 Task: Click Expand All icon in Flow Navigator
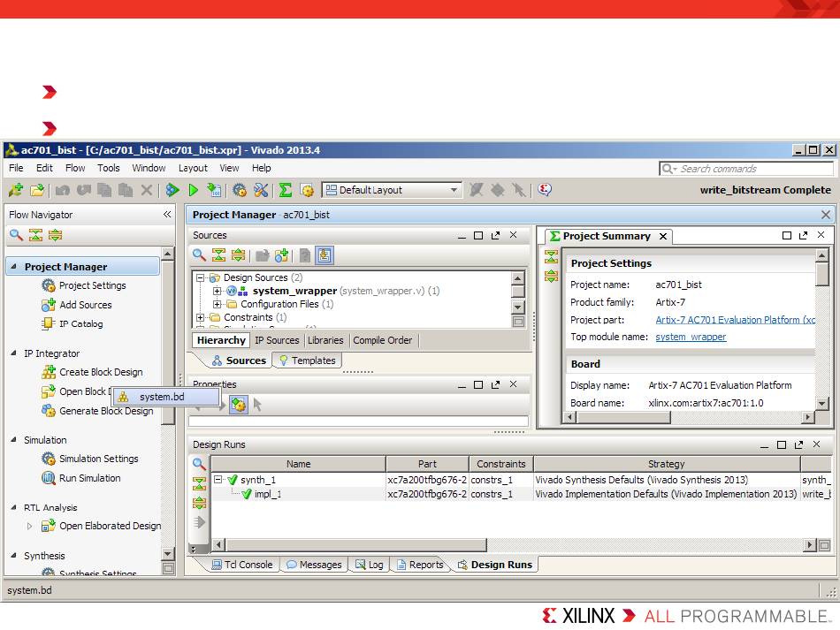(55, 235)
